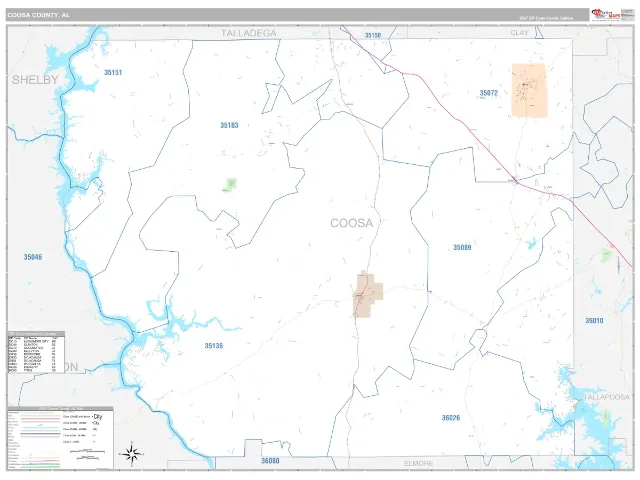Click ZIP code label 35136
The image size is (640, 480).
[x=214, y=346]
